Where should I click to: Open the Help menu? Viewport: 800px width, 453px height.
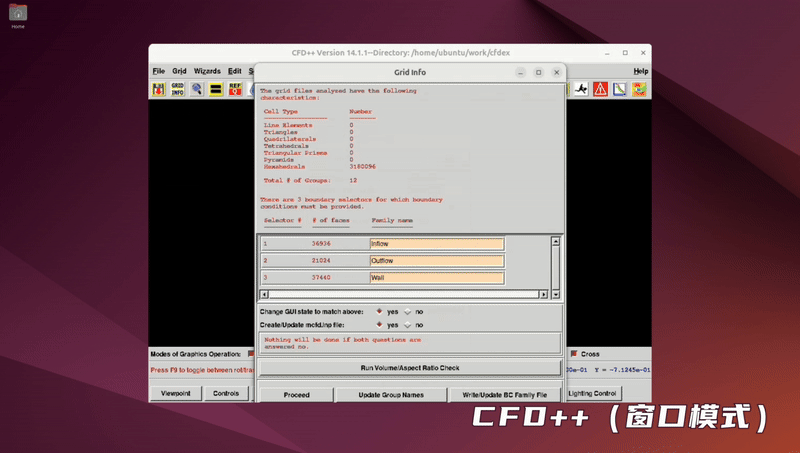[641, 71]
